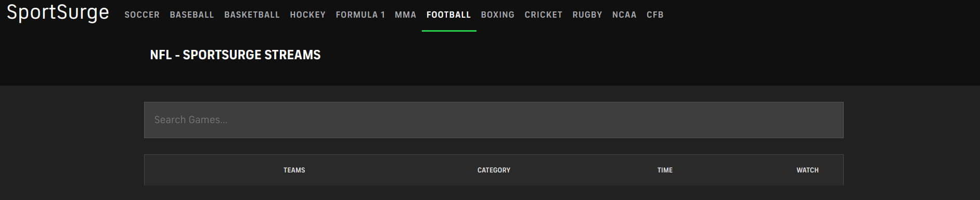Select the NCAA nav link
980x200 pixels.
624,15
